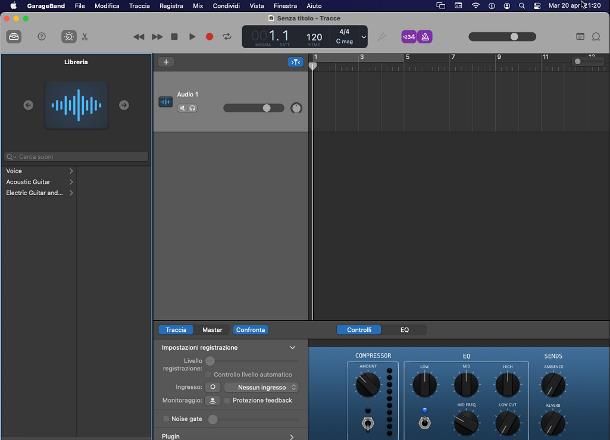This screenshot has height=440, width=610.
Task: Open the Mix menu
Action: coord(198,6)
